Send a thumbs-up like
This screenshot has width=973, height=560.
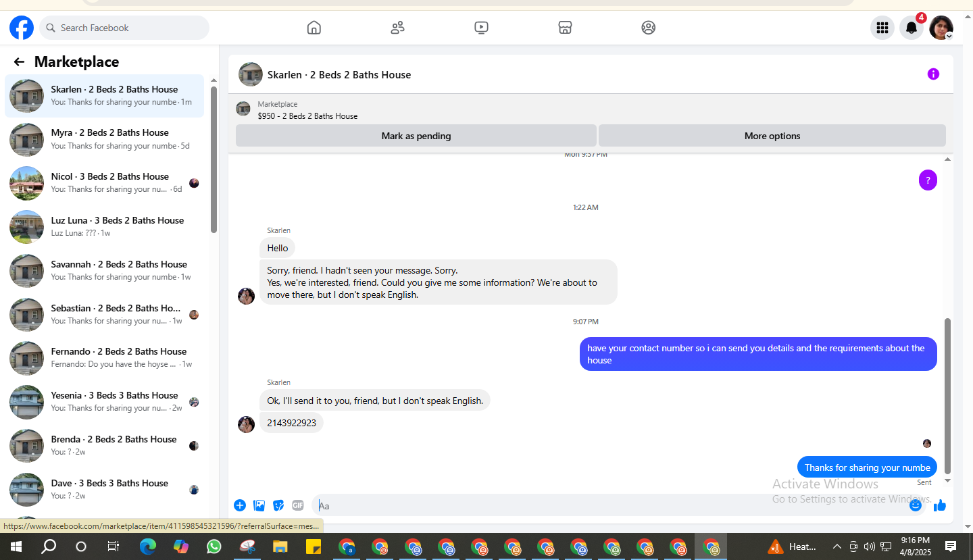coord(940,505)
